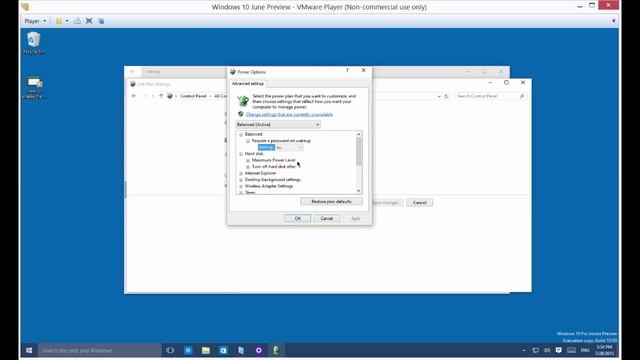Expand Desktop background settings node

click(x=241, y=180)
